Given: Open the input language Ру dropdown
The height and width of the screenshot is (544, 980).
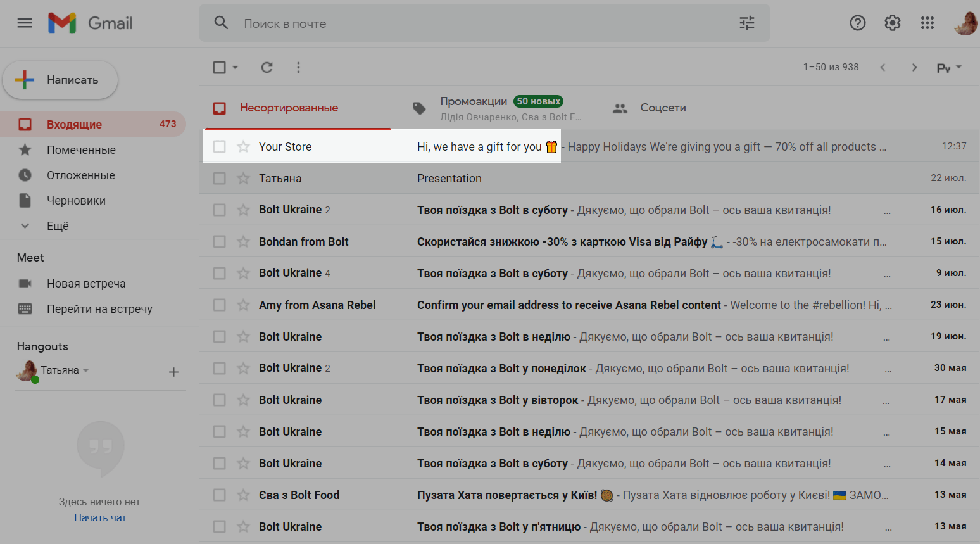Looking at the screenshot, I should [948, 68].
